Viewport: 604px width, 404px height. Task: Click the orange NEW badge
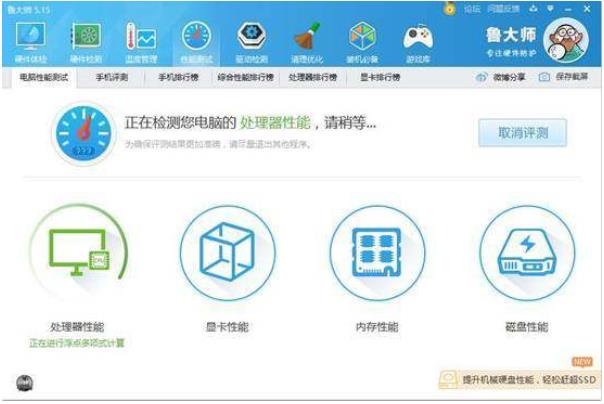582,362
